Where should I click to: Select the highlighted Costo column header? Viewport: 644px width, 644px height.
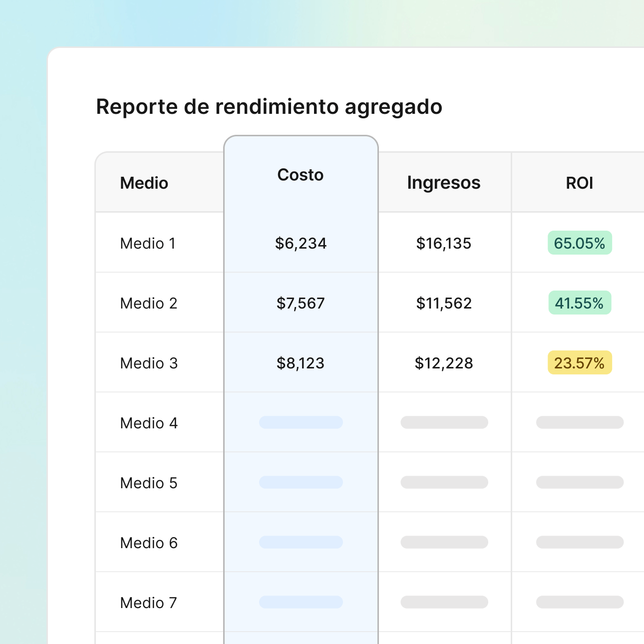coord(301,175)
